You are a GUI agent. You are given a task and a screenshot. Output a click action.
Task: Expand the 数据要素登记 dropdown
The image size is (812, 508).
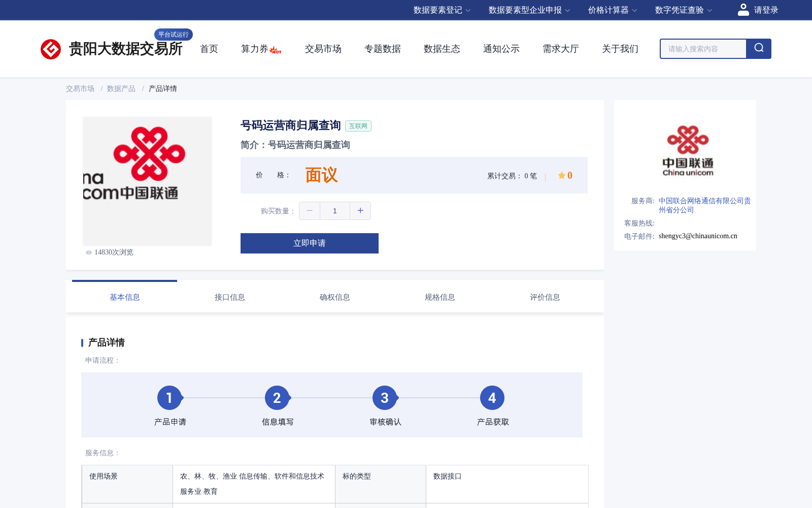[x=442, y=10]
